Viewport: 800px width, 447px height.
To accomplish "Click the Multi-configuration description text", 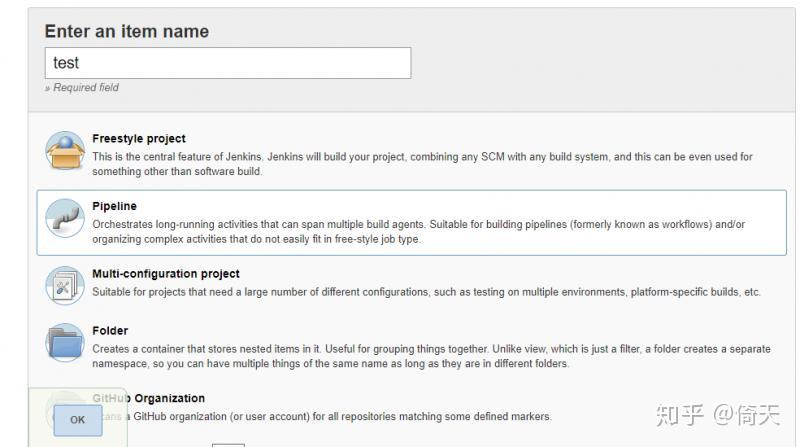I will click(x=426, y=292).
